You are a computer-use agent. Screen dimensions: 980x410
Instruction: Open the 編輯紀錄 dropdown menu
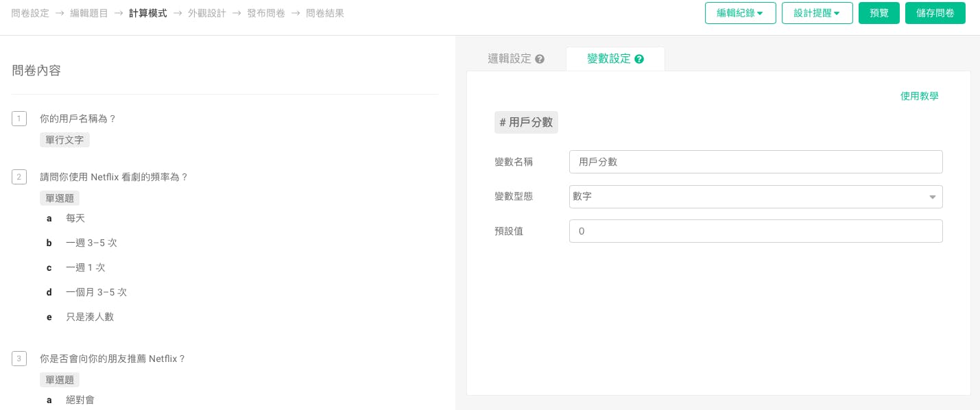coord(740,13)
